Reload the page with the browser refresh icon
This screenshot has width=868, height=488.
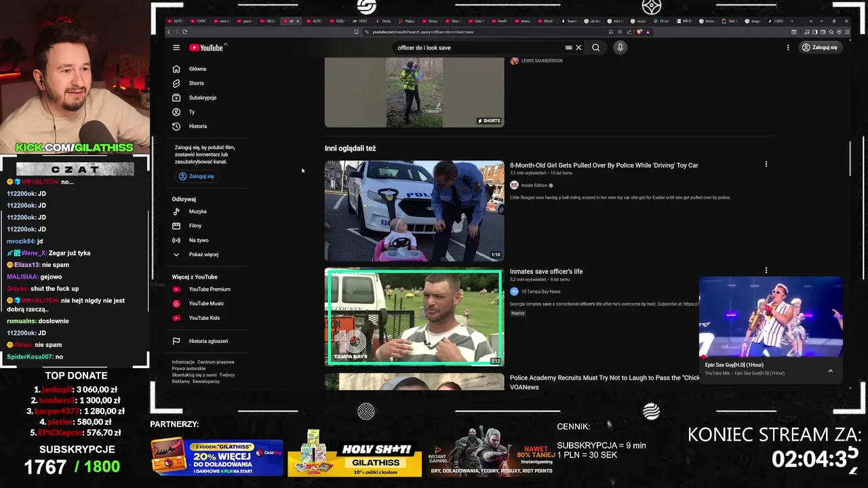coord(184,32)
